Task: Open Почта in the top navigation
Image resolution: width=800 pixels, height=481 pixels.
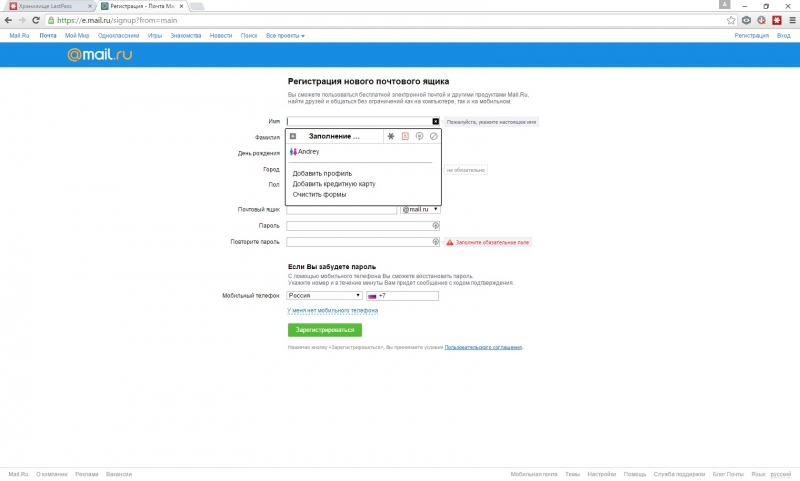Action: [48, 36]
